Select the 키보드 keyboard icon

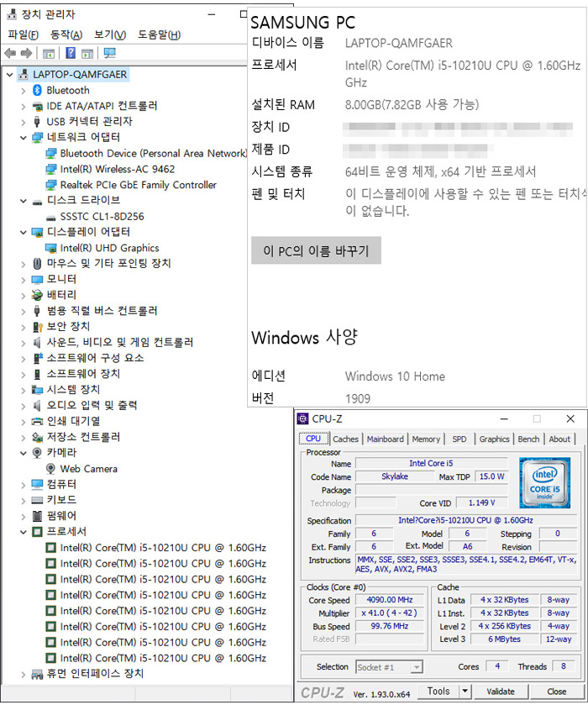click(x=37, y=501)
